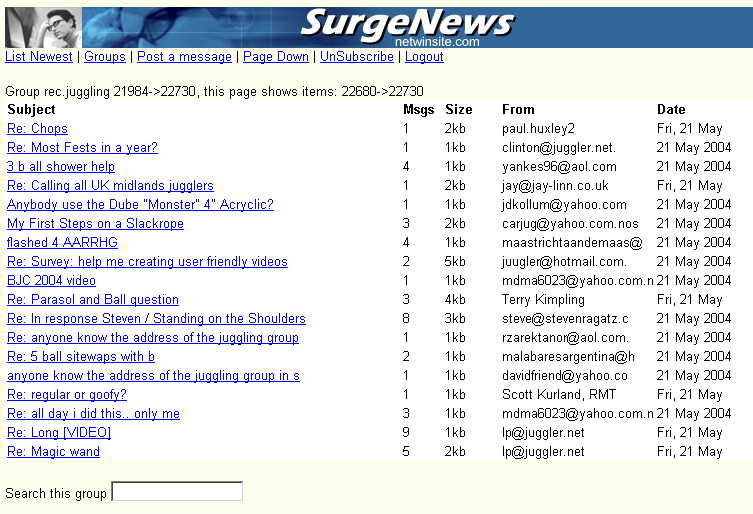Click the Search this group field
The height and width of the screenshot is (514, 753).
177,492
